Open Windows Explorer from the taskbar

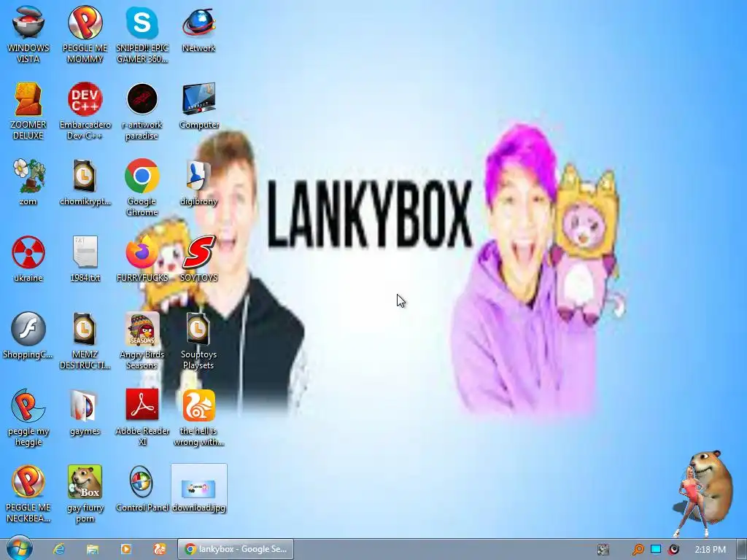coord(93,549)
